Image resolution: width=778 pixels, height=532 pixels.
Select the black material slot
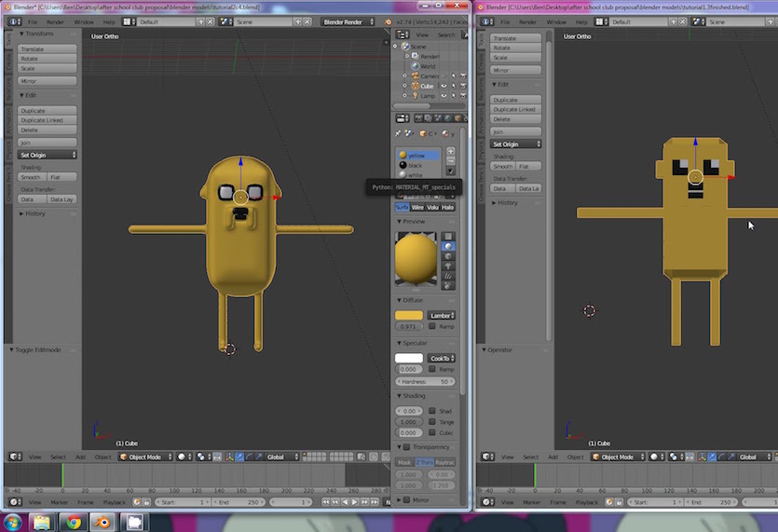click(417, 165)
